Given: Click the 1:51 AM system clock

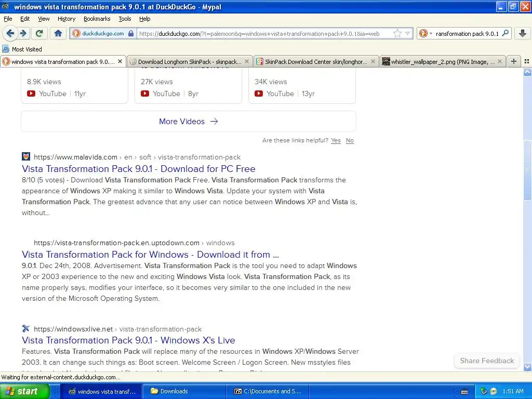Looking at the screenshot, I should point(513,391).
